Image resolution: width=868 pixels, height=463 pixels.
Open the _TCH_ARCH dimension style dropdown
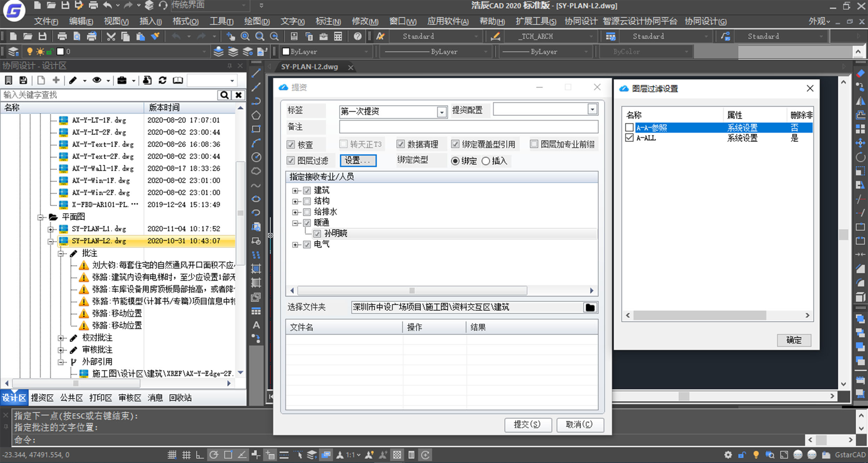[591, 36]
